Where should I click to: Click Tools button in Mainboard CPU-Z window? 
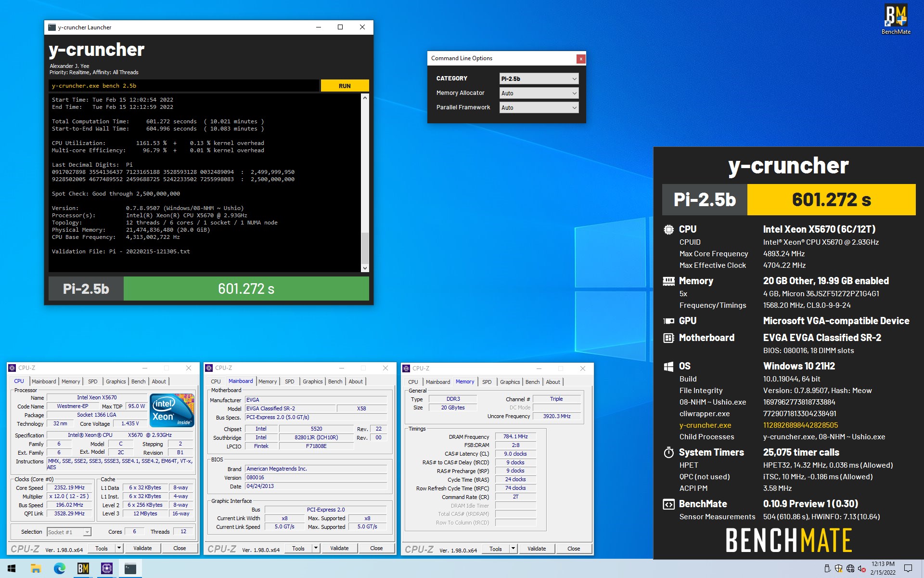[x=298, y=548]
